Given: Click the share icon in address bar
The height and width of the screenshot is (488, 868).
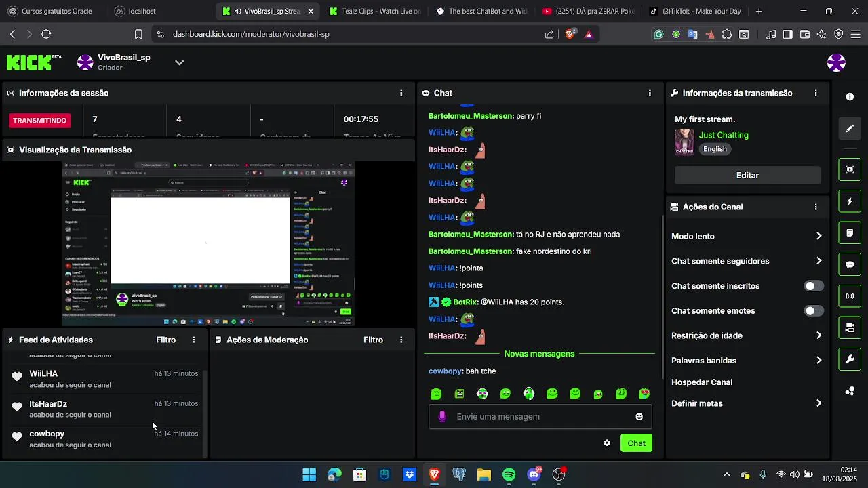Looking at the screenshot, I should [549, 34].
